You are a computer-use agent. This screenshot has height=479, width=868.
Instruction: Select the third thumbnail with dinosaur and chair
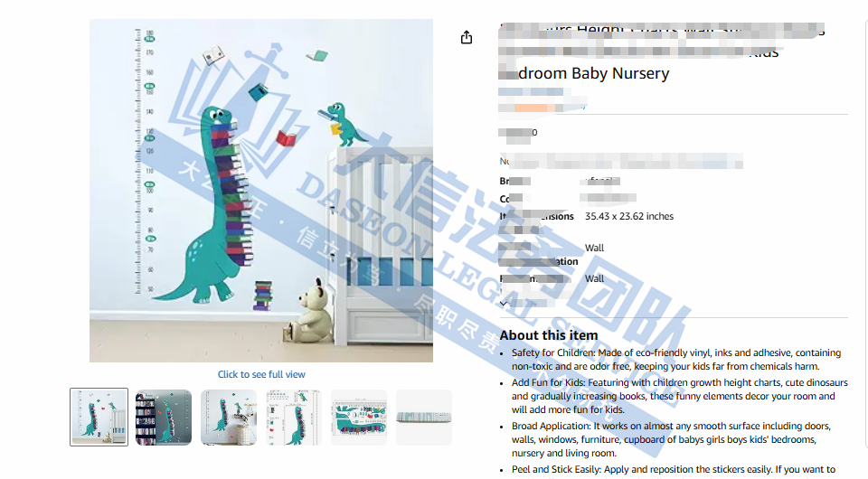click(x=229, y=417)
